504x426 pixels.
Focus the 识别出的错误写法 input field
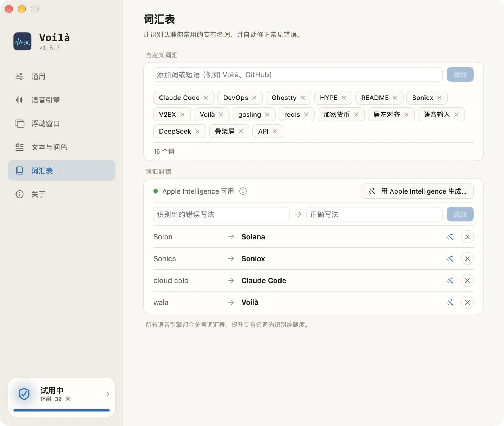pyautogui.click(x=221, y=214)
